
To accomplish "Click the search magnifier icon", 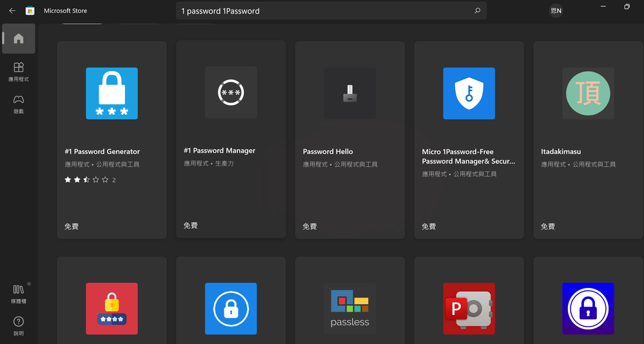I will (477, 11).
